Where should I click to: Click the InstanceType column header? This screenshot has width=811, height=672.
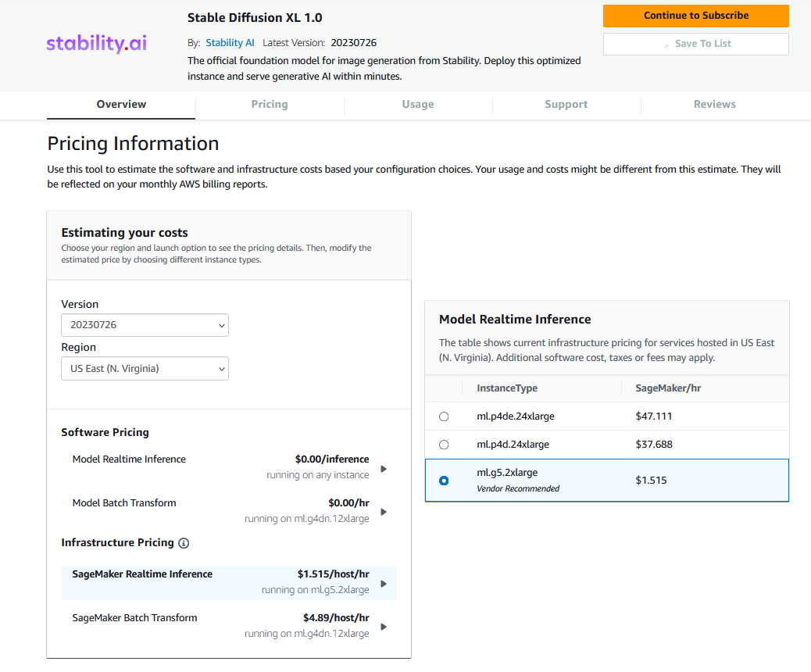(x=507, y=388)
